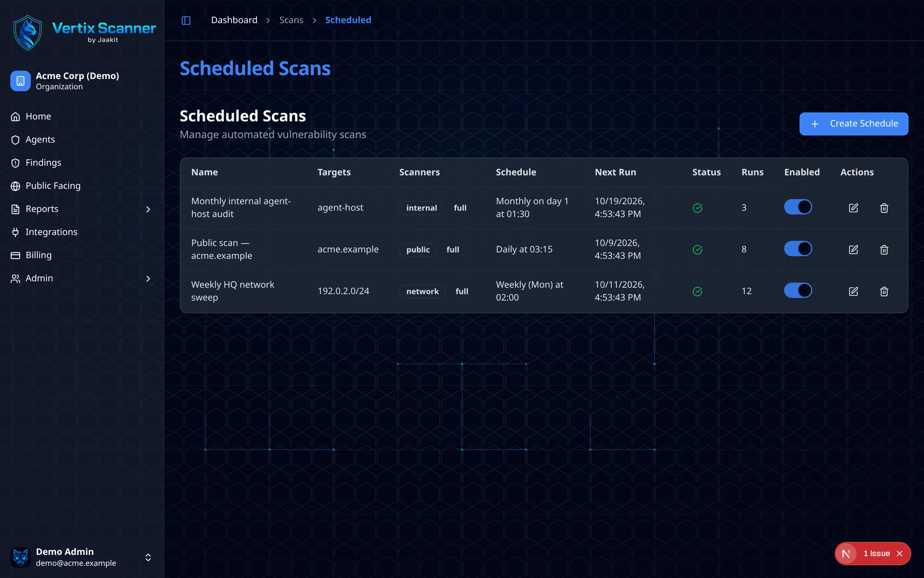
Task: Click the Demo Admin avatar
Action: [x=21, y=557]
